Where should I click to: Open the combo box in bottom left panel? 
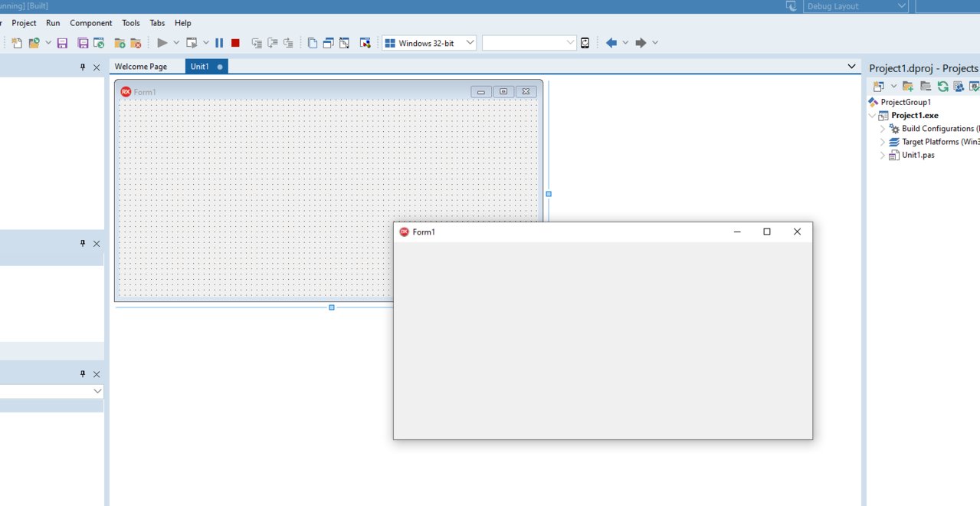point(52,391)
